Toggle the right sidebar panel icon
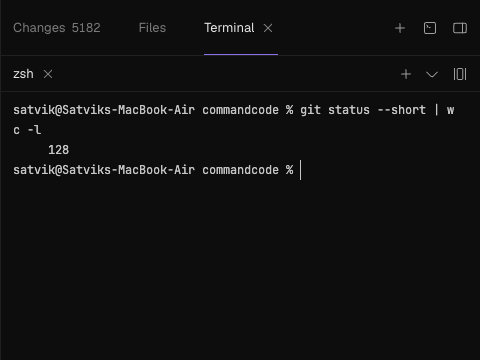Image resolution: width=480 pixels, height=360 pixels. (460, 28)
